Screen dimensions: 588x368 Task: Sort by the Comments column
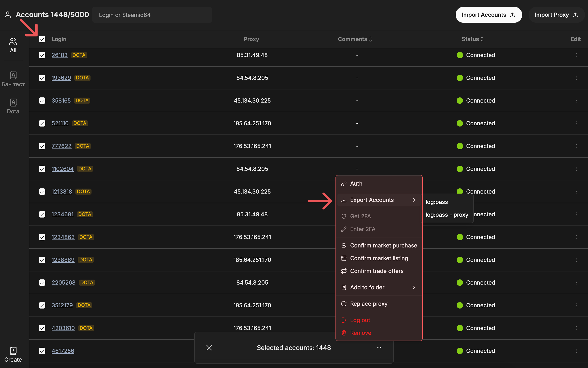(x=355, y=39)
